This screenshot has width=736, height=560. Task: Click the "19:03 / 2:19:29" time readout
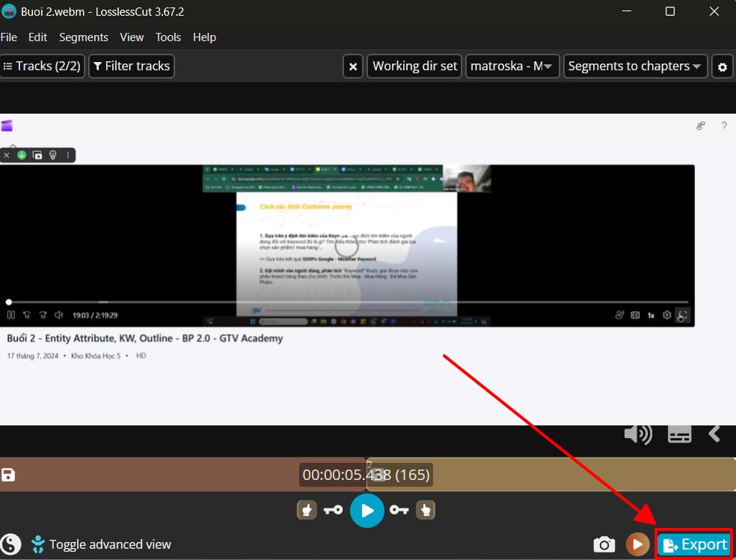pyautogui.click(x=95, y=316)
